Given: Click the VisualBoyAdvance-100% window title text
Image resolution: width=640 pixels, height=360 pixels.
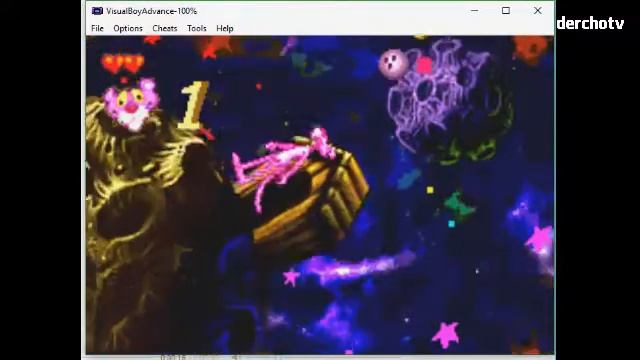Looking at the screenshot, I should (151, 11).
